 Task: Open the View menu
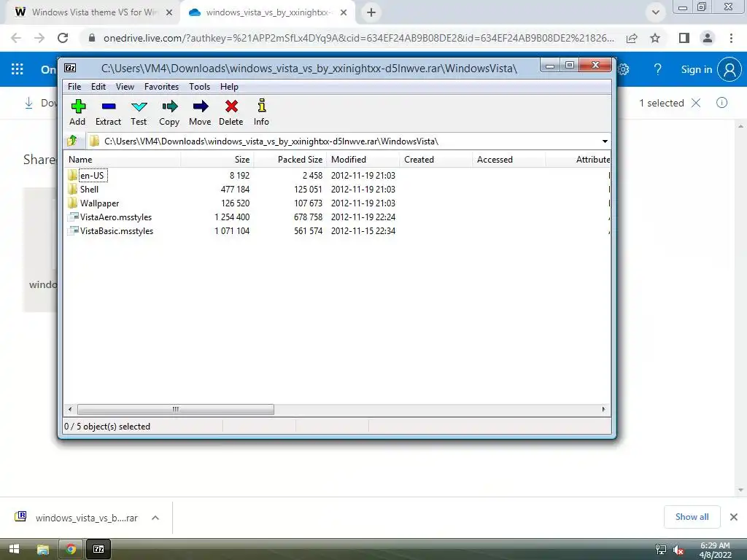(125, 87)
